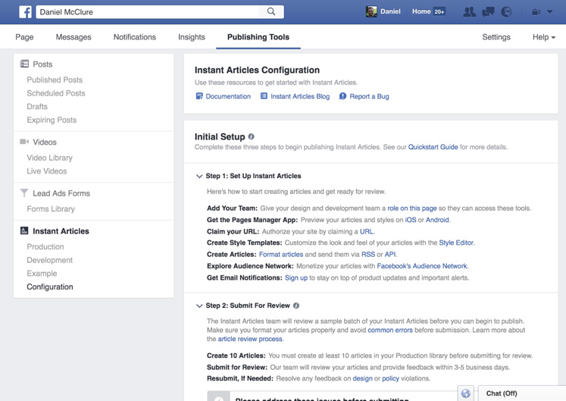Click the 'role on this page' link
Screen dimensions: 566x401
coord(412,208)
